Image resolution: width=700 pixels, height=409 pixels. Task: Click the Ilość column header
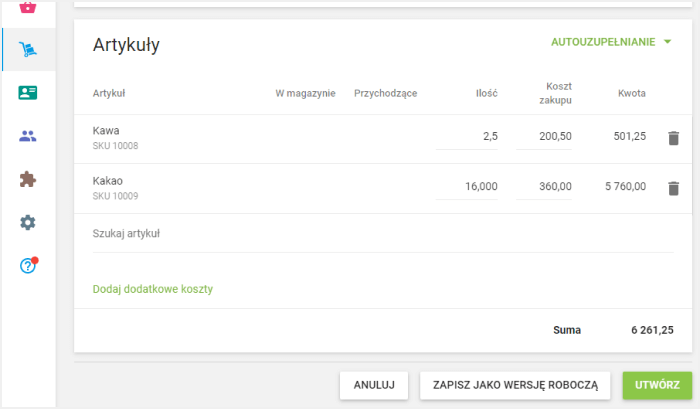(x=487, y=93)
